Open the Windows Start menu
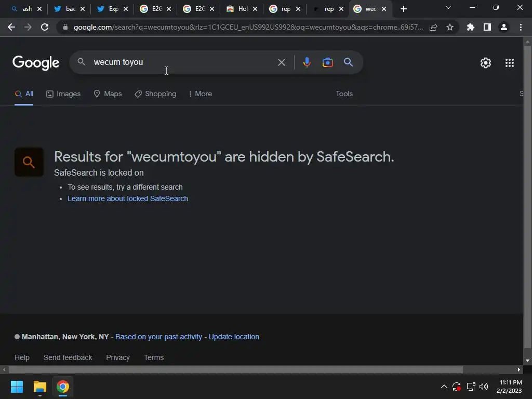The width and height of the screenshot is (532, 399). coord(17,387)
